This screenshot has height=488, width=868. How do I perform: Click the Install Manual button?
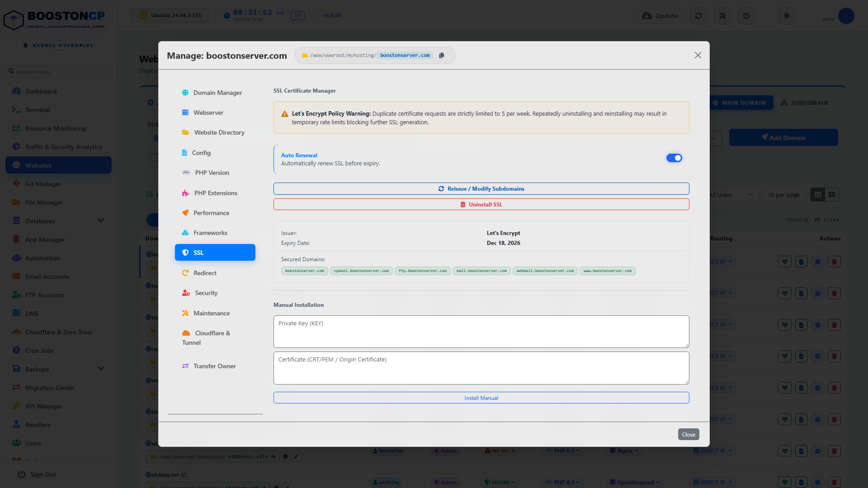coord(481,398)
